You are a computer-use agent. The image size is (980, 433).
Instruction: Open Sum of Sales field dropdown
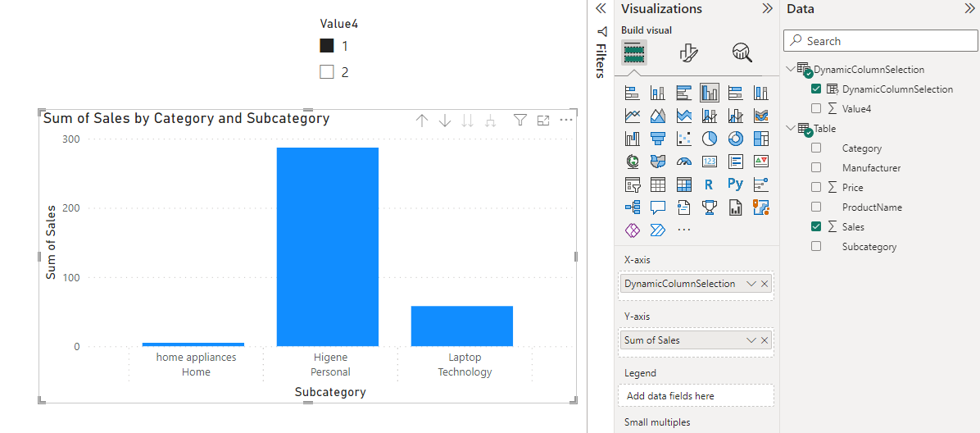[751, 340]
